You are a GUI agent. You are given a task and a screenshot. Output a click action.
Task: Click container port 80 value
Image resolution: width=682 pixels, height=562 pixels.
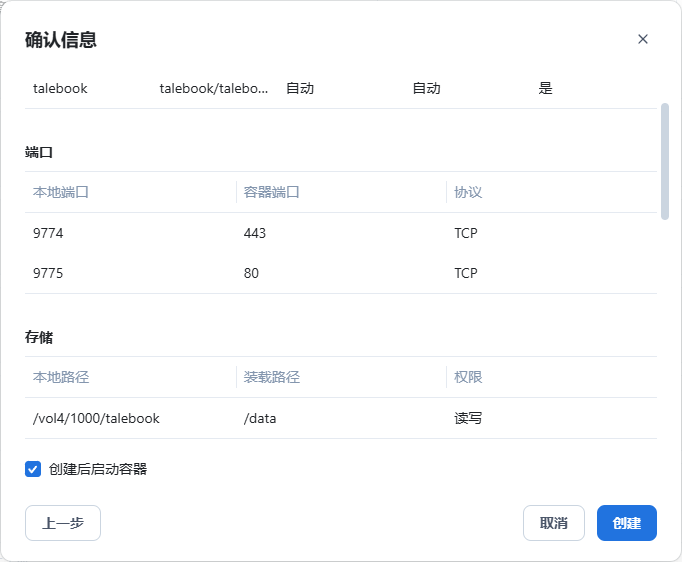(251, 273)
